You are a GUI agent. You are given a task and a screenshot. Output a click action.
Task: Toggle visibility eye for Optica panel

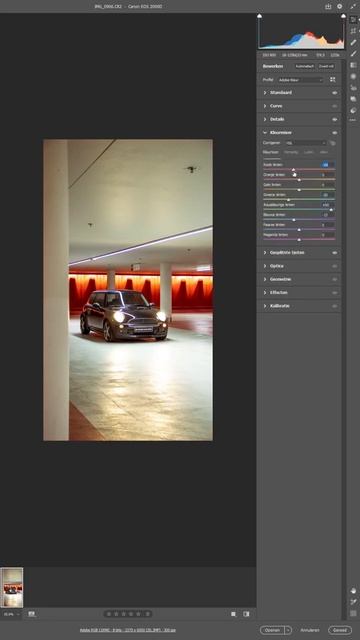335,266
